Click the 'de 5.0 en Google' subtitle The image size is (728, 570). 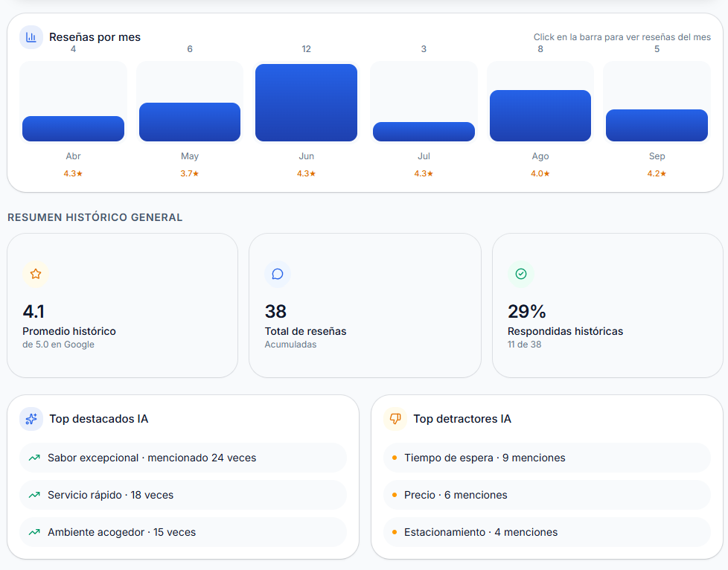coord(59,345)
